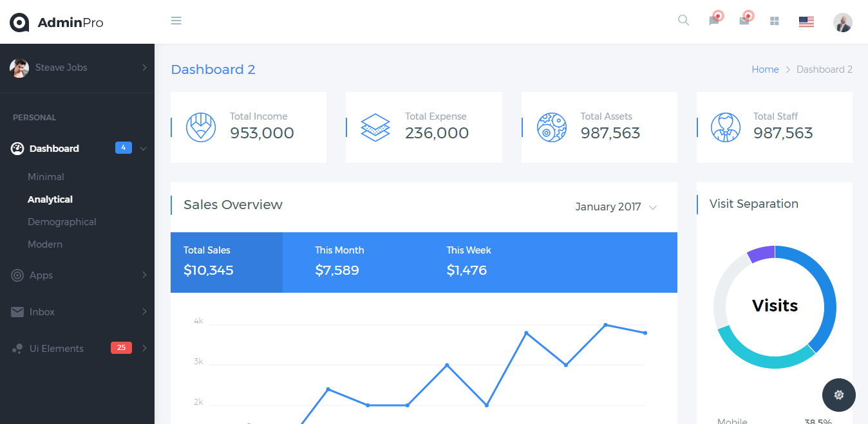Click the Total Expense layers icon

point(376,127)
